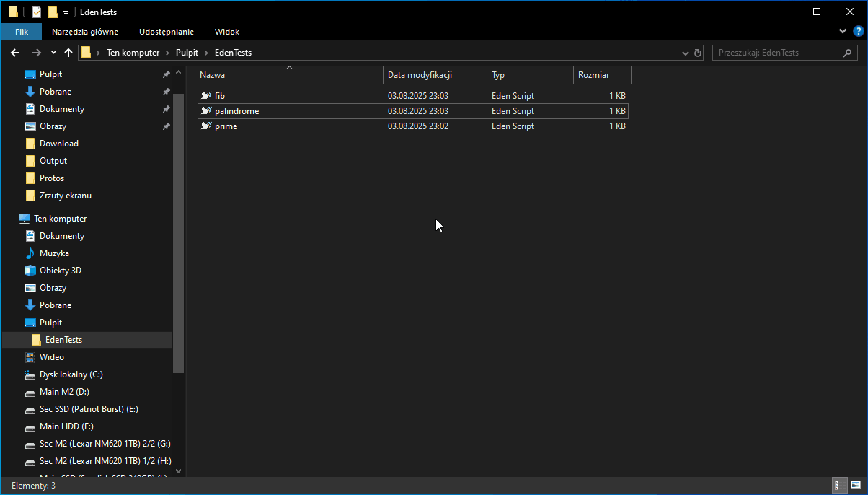Screen dimensions: 868x495
Task: Click the Przeszukaj: EdenTests search field
Action: pos(776,53)
